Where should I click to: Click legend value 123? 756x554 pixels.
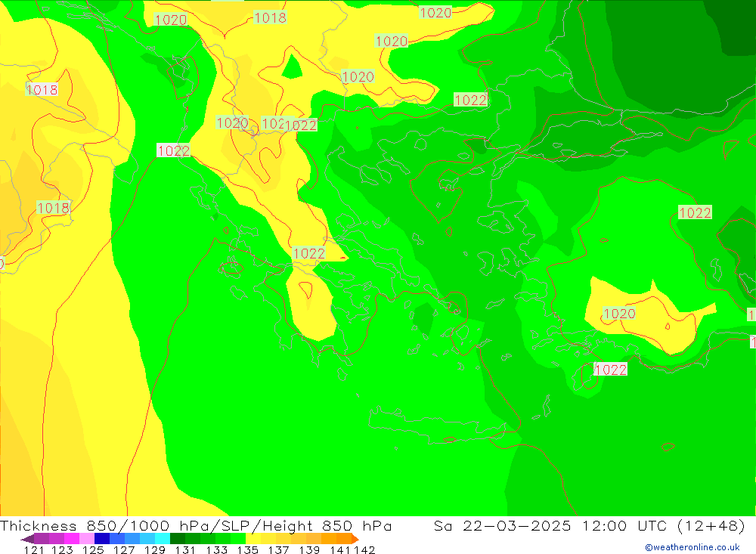click(62, 549)
